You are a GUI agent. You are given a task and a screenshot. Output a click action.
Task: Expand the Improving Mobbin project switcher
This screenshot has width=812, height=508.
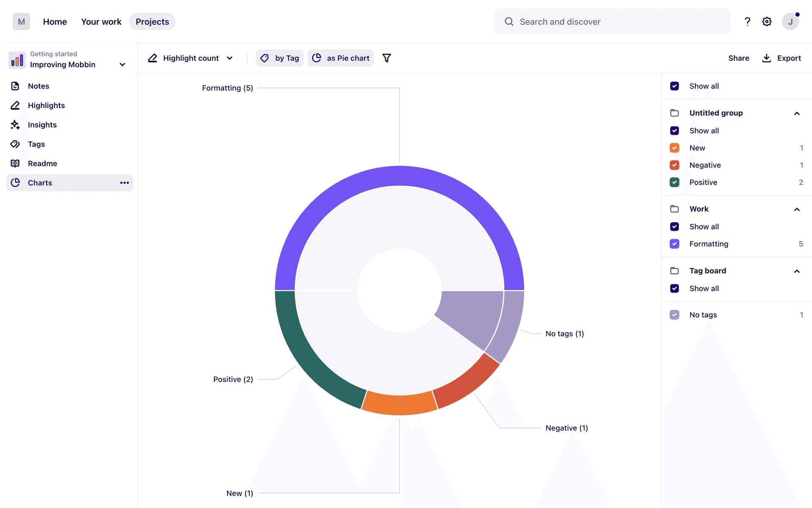tap(122, 65)
